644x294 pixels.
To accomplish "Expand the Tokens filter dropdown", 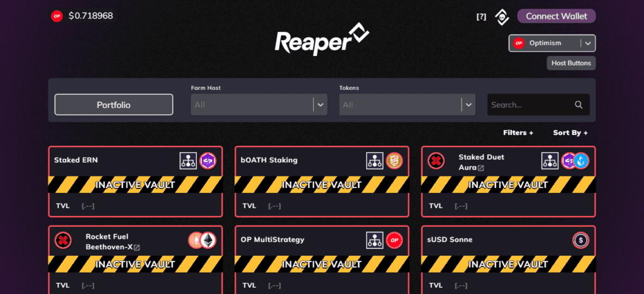I will click(x=407, y=104).
